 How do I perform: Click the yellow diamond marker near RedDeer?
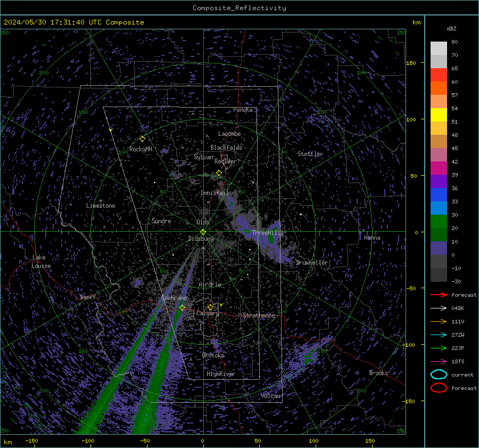tap(219, 173)
